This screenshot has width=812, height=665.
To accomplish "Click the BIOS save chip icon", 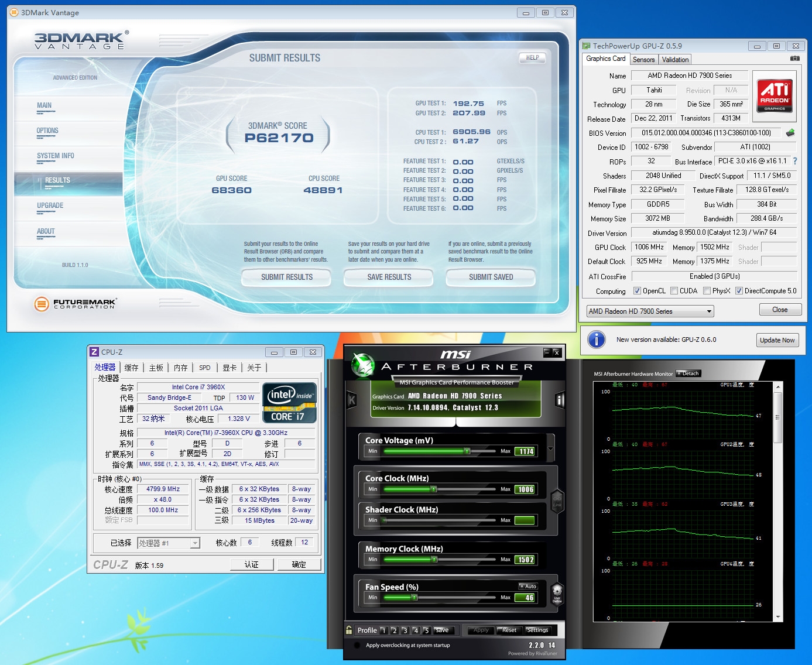I will [x=790, y=133].
